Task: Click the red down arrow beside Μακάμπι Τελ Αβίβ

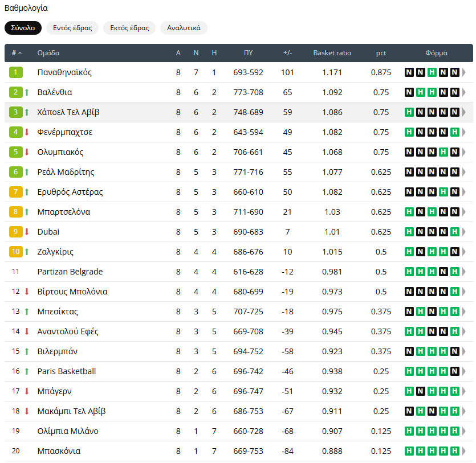Action: pyautogui.click(x=27, y=411)
